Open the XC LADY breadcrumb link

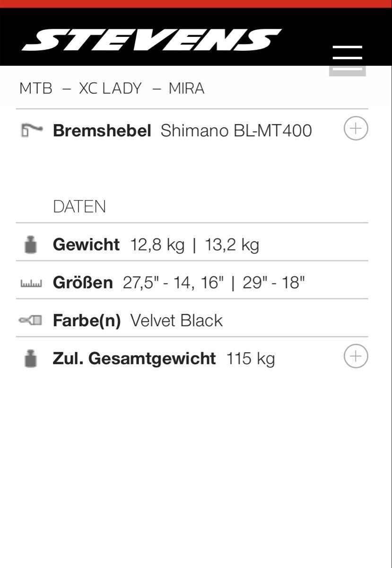110,89
